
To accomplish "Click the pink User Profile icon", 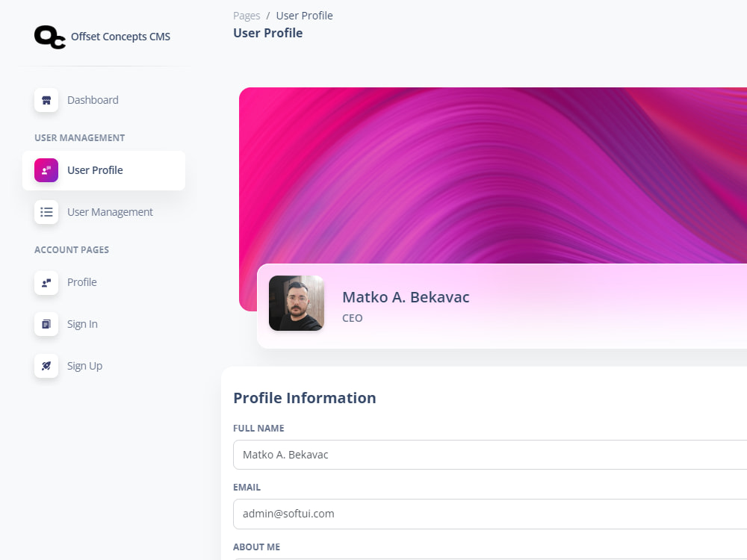I will (46, 170).
